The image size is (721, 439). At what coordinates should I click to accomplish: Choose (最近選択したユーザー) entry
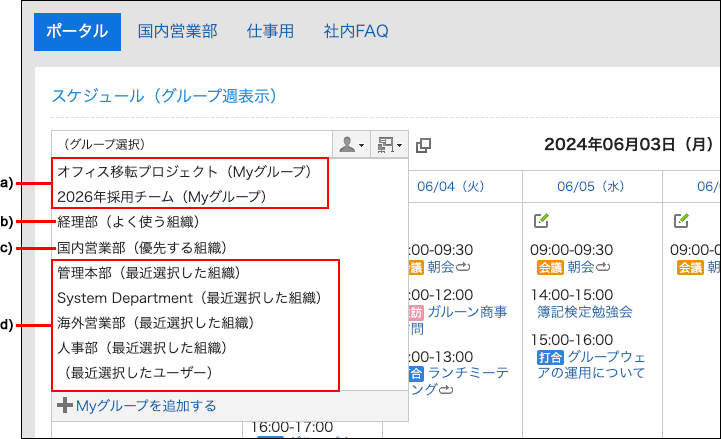[x=137, y=373]
